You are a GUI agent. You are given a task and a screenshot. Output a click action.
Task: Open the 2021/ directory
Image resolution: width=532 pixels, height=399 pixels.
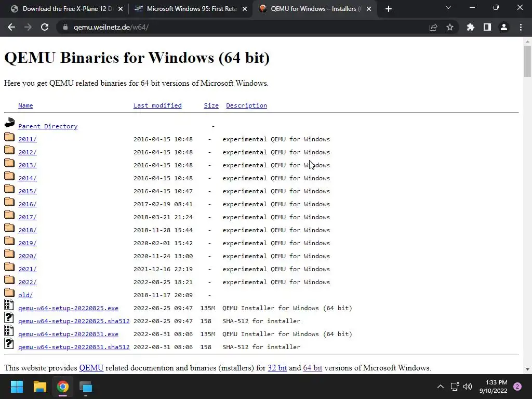28,269
